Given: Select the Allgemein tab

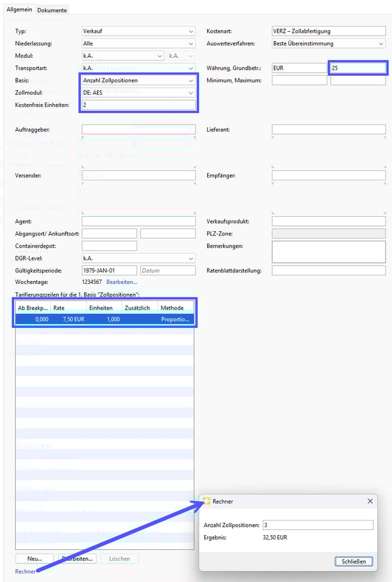Looking at the screenshot, I should point(20,10).
